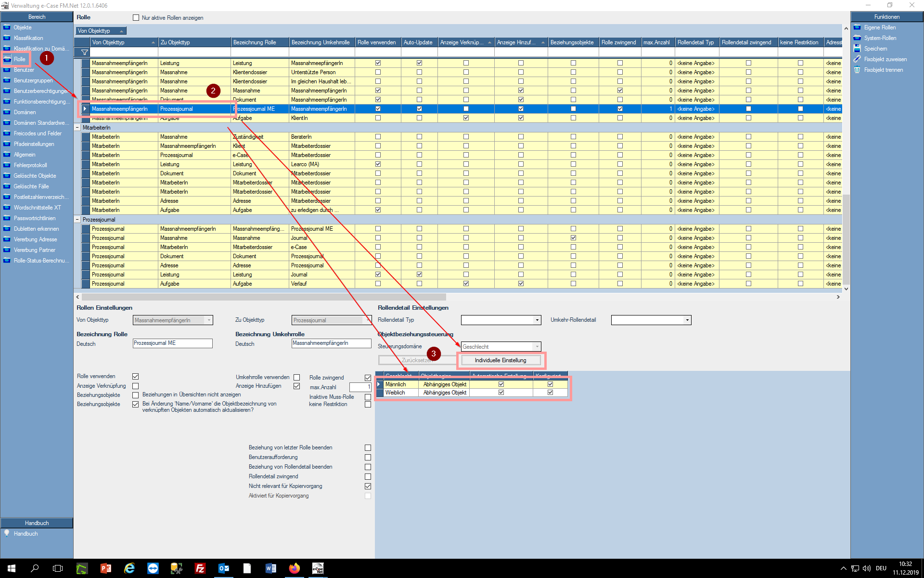
Task: Click Fixobjekt trennen trash icon
Action: click(857, 70)
